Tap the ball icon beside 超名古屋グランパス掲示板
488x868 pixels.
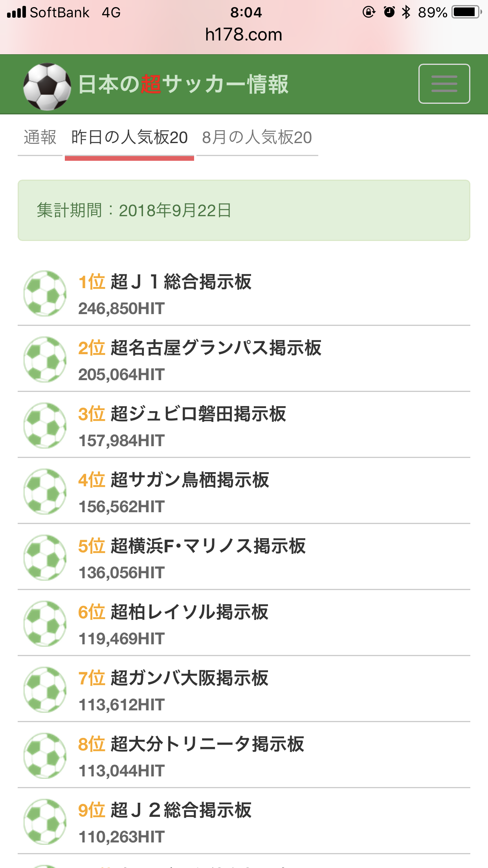click(x=45, y=359)
